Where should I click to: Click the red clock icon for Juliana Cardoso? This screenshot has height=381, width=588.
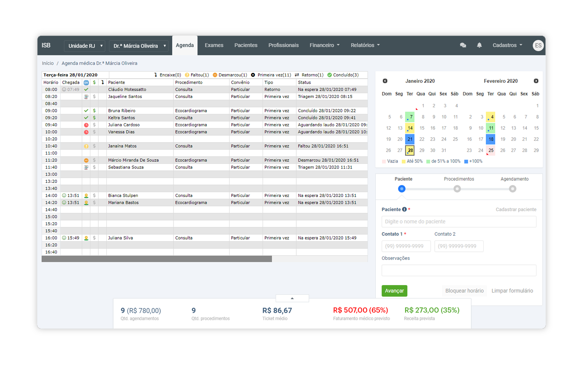click(x=86, y=125)
